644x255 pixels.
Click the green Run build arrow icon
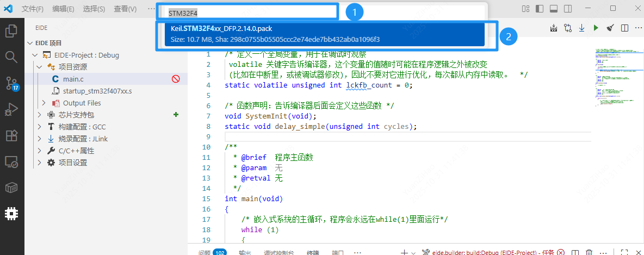coord(596,28)
